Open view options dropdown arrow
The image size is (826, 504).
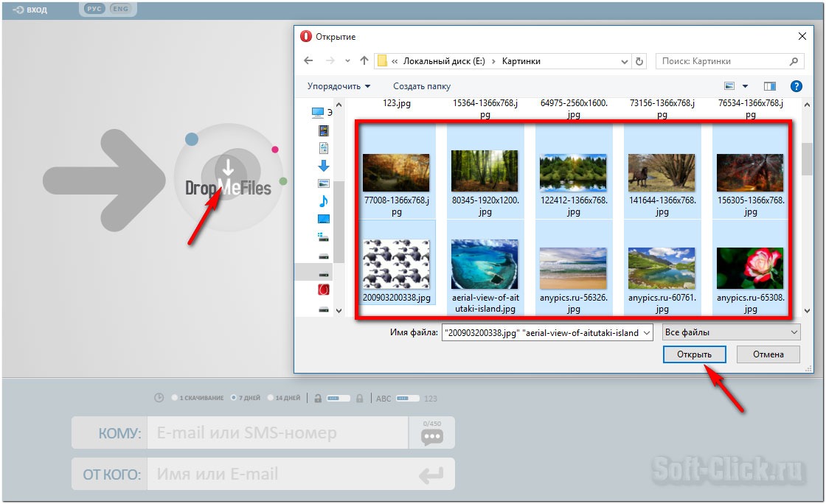pyautogui.click(x=745, y=85)
